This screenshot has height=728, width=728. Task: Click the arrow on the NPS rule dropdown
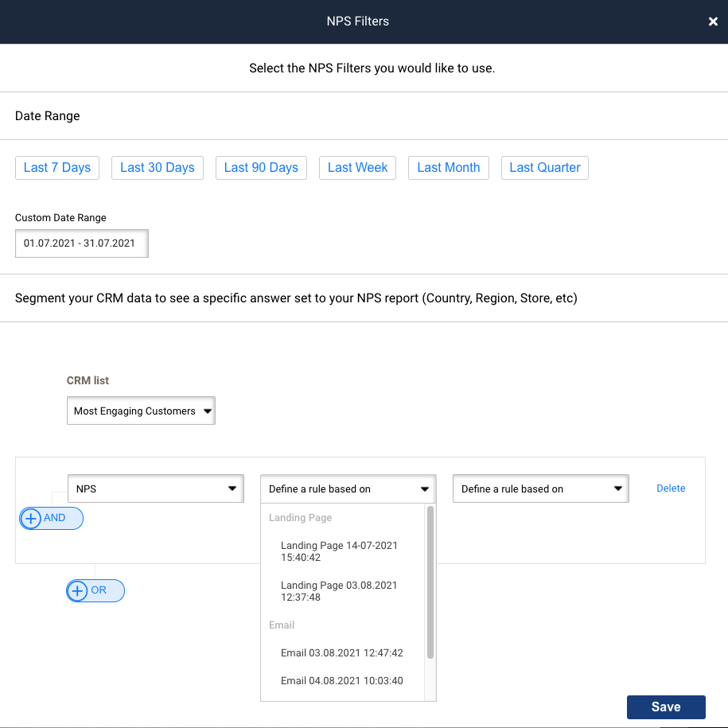[234, 489]
